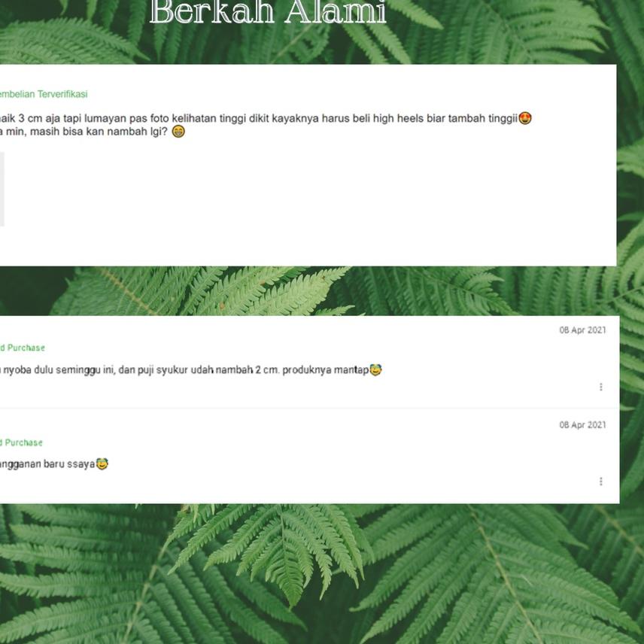Click Verified Purchase label above 2 cm review
Viewport: 644px width, 644px height.
coord(22,348)
